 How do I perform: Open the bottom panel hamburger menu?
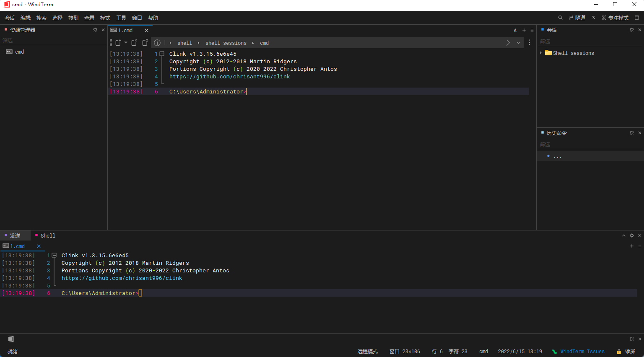[x=640, y=246]
